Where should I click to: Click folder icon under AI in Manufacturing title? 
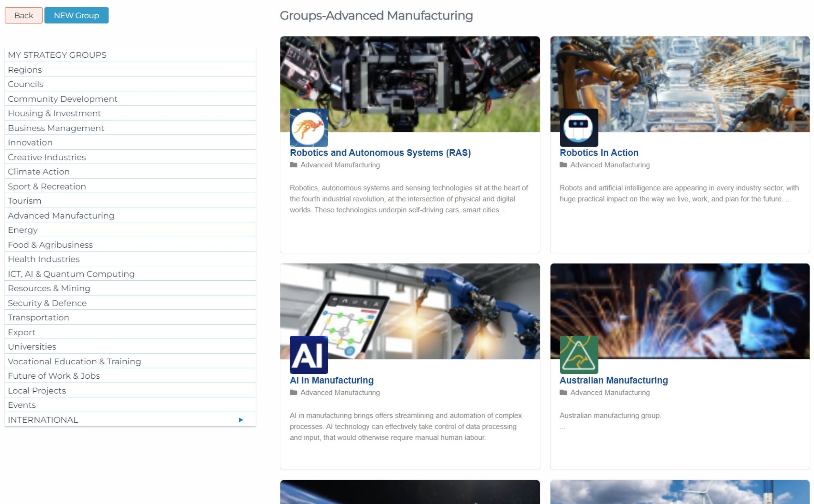293,392
